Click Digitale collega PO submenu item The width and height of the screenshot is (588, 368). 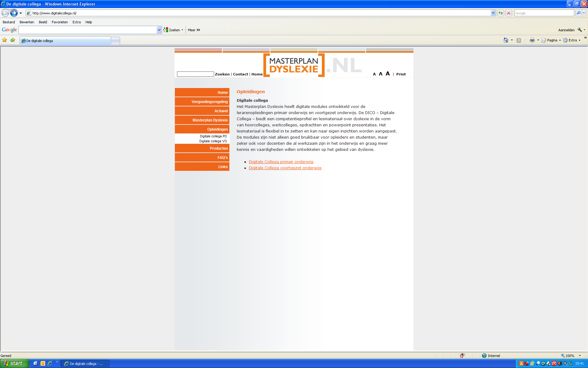pyautogui.click(x=213, y=136)
